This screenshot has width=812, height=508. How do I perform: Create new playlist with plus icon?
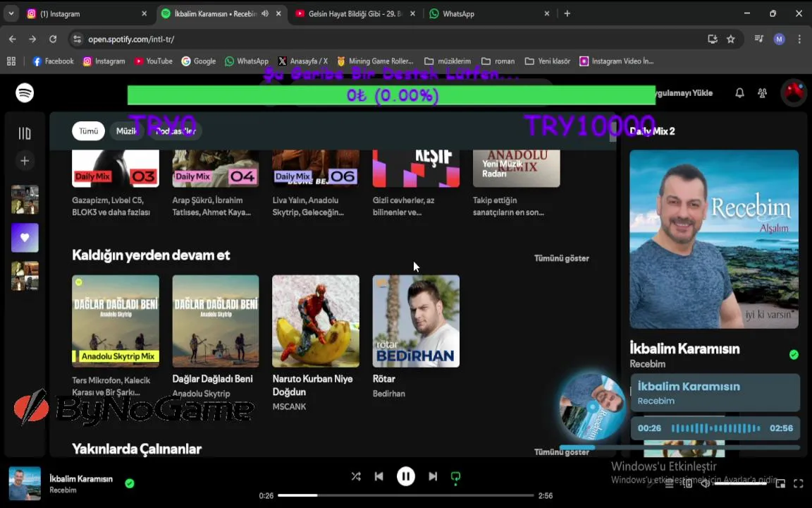[25, 161]
